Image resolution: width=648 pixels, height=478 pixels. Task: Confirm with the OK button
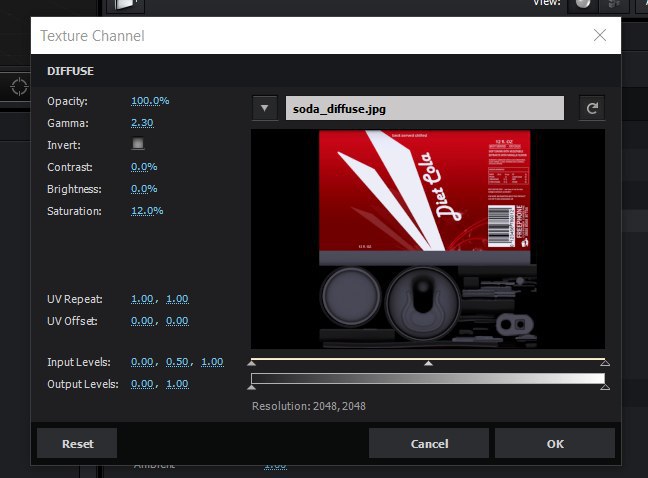pos(555,444)
